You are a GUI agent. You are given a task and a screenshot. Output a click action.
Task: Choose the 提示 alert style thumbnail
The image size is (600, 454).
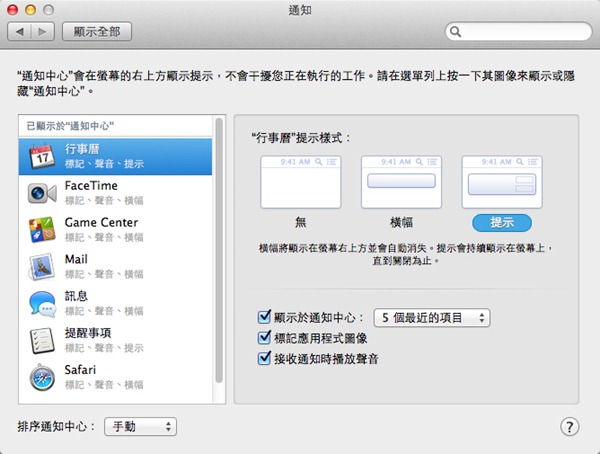[502, 182]
